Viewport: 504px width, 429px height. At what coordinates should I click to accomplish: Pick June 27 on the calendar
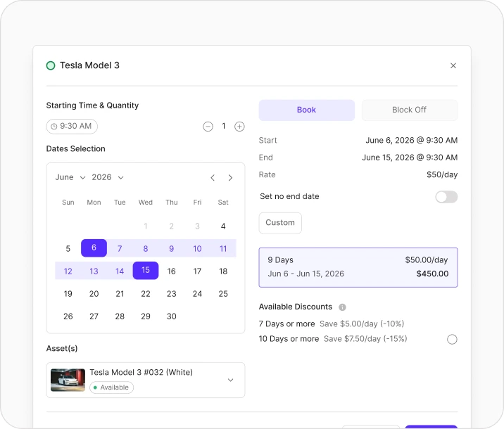click(x=94, y=316)
